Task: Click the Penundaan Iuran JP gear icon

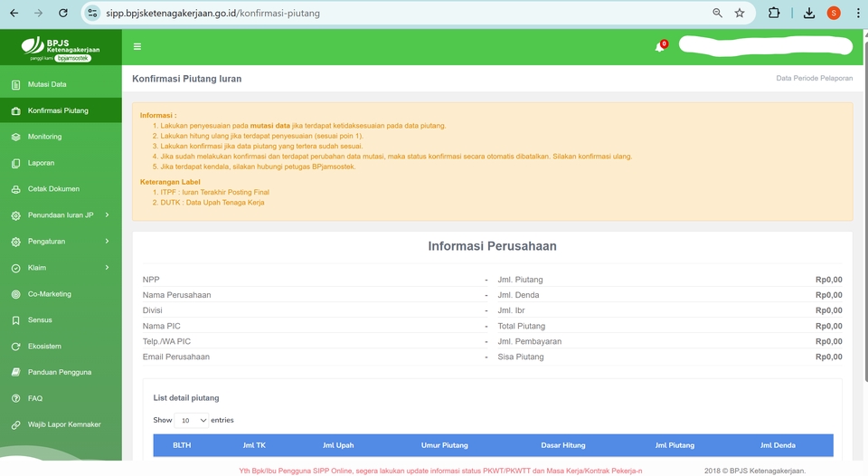Action: [16, 215]
